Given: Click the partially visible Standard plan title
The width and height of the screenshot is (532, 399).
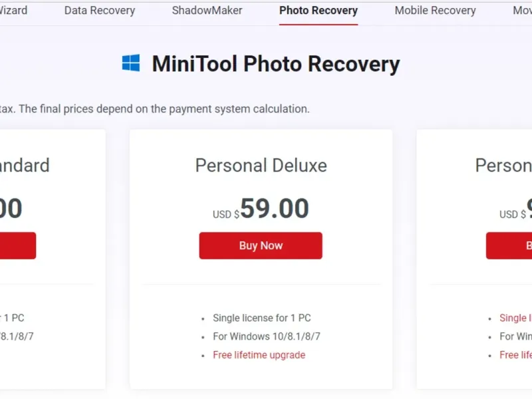Looking at the screenshot, I should coord(25,165).
